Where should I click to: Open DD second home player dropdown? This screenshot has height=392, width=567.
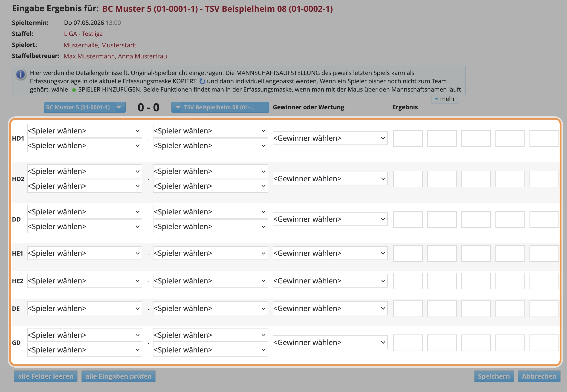84,226
